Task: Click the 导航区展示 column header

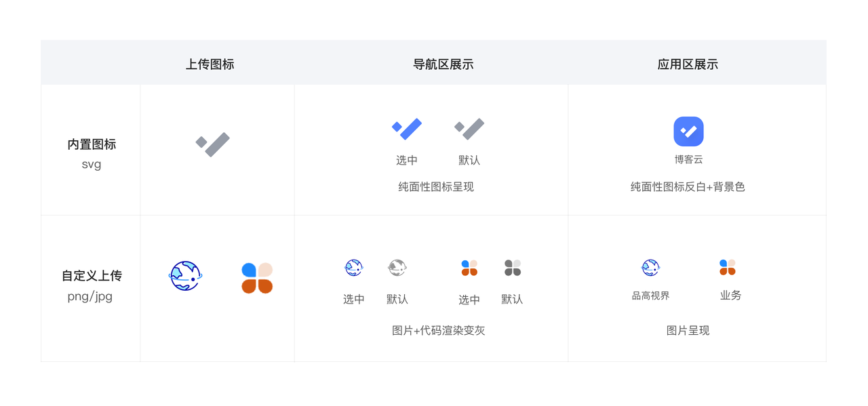Action: pyautogui.click(x=443, y=64)
